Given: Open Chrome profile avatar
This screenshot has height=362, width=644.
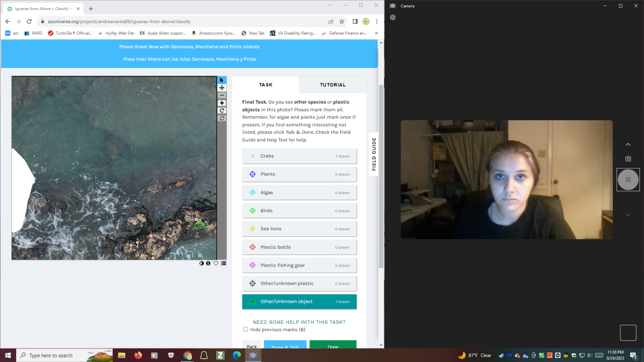Looking at the screenshot, I should 366,22.
